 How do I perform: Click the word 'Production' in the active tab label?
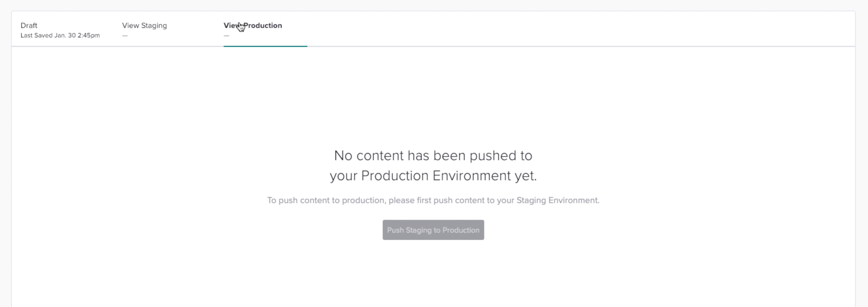[263, 26]
